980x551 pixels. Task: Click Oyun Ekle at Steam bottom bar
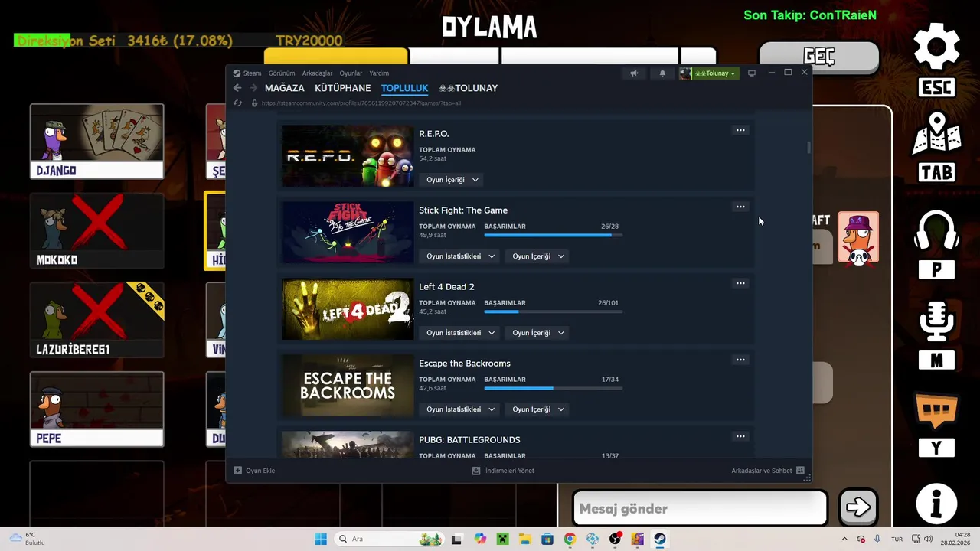coord(254,471)
